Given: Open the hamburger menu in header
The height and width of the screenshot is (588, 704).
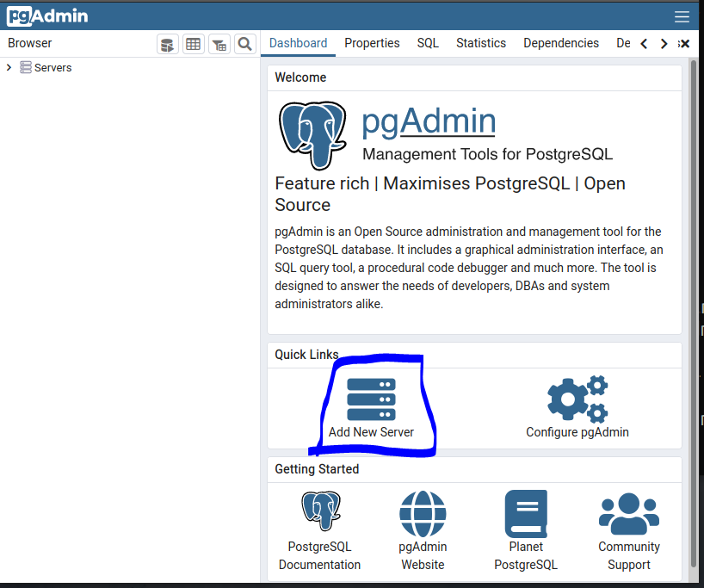Looking at the screenshot, I should tap(682, 16).
